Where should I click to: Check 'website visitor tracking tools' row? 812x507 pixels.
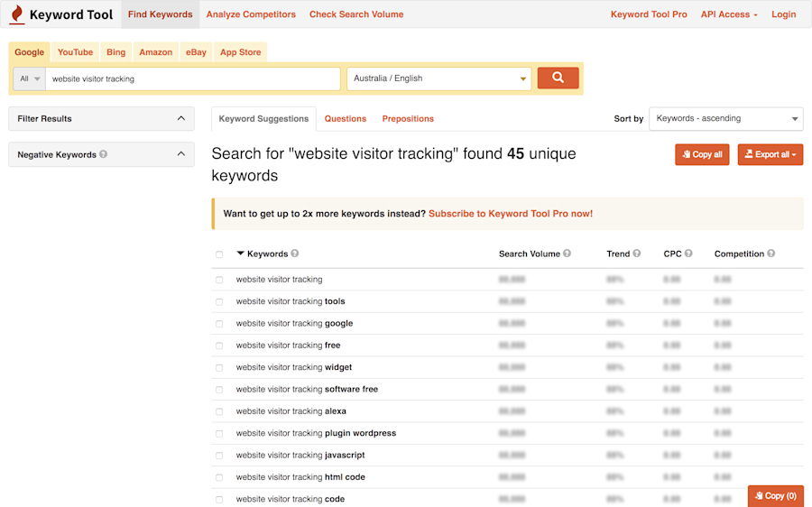click(x=219, y=302)
